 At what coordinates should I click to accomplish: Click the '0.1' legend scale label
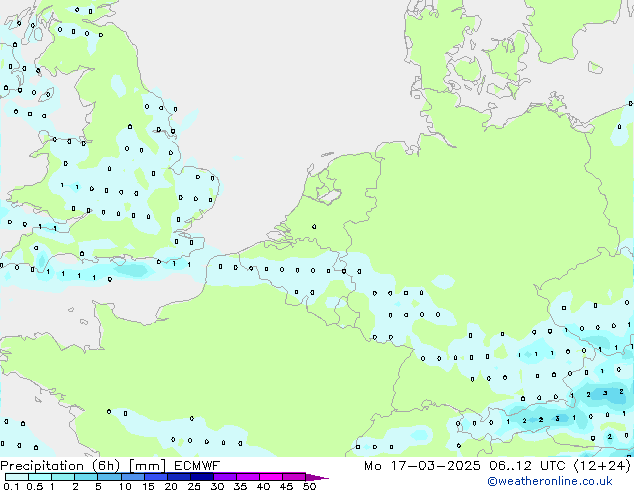11,486
